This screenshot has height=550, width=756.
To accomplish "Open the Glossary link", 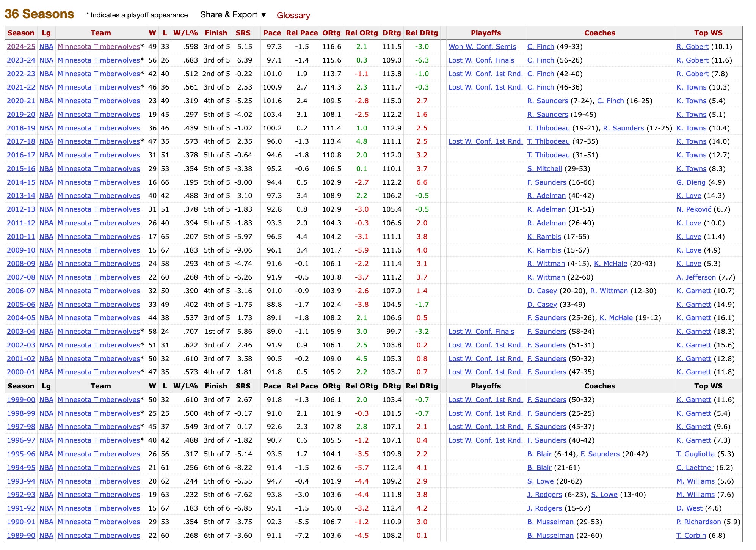I will tap(293, 15).
